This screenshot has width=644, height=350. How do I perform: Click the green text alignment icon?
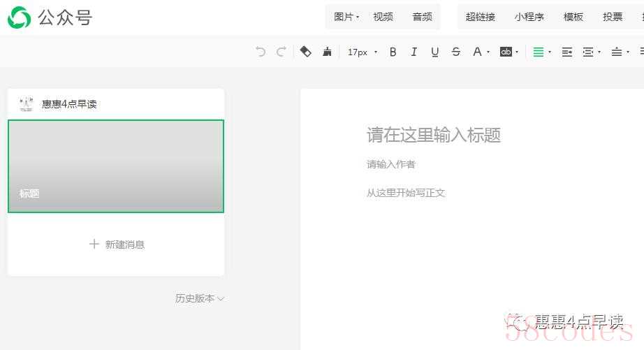[x=539, y=52]
